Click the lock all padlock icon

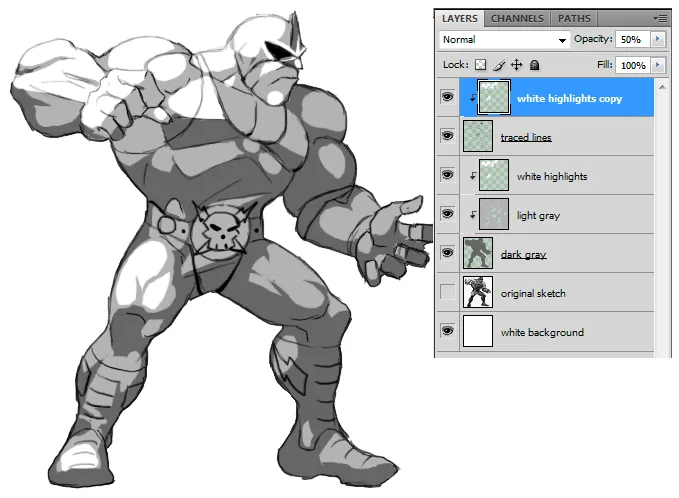coord(535,65)
